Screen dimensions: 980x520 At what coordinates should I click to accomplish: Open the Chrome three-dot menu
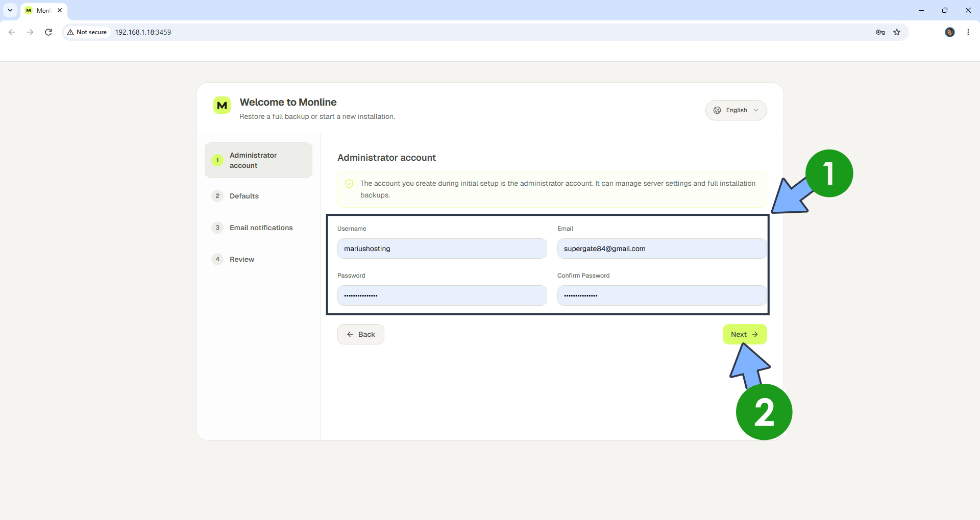(968, 32)
